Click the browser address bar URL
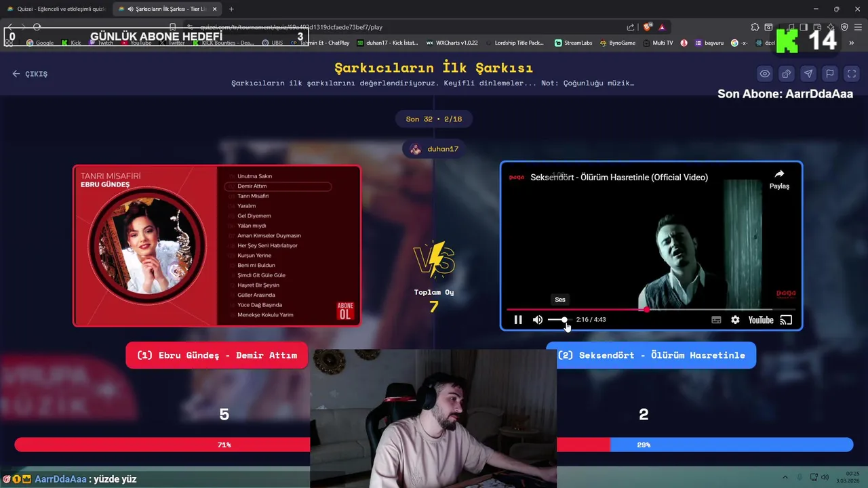The height and width of the screenshot is (488, 868). click(x=291, y=27)
